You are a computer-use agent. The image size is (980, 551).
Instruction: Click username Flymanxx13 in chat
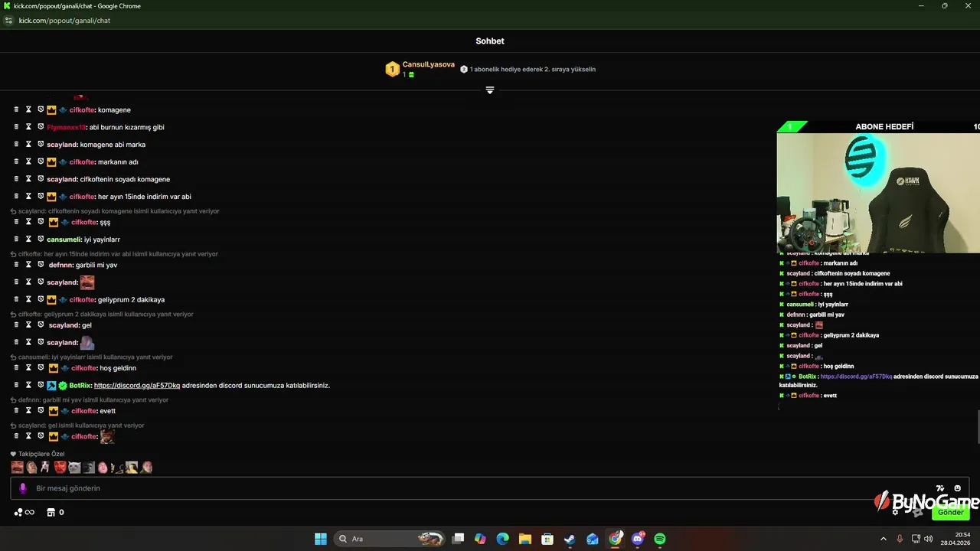pos(66,128)
